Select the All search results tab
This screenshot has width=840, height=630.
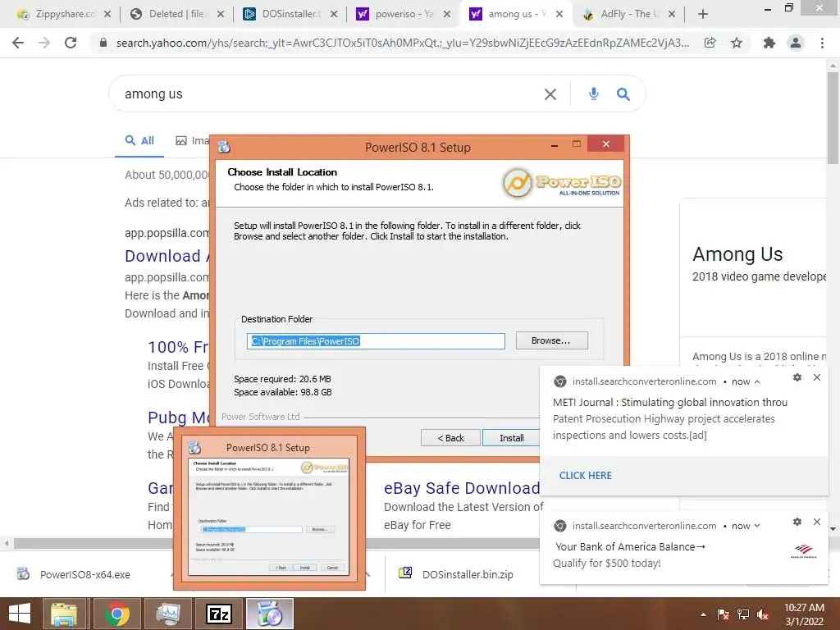(x=139, y=141)
